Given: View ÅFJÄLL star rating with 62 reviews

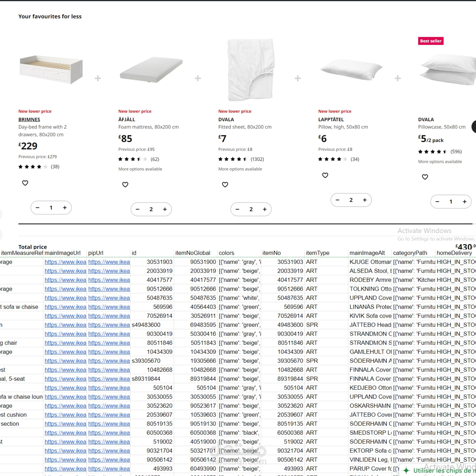Looking at the screenshot, I should click(x=139, y=159).
